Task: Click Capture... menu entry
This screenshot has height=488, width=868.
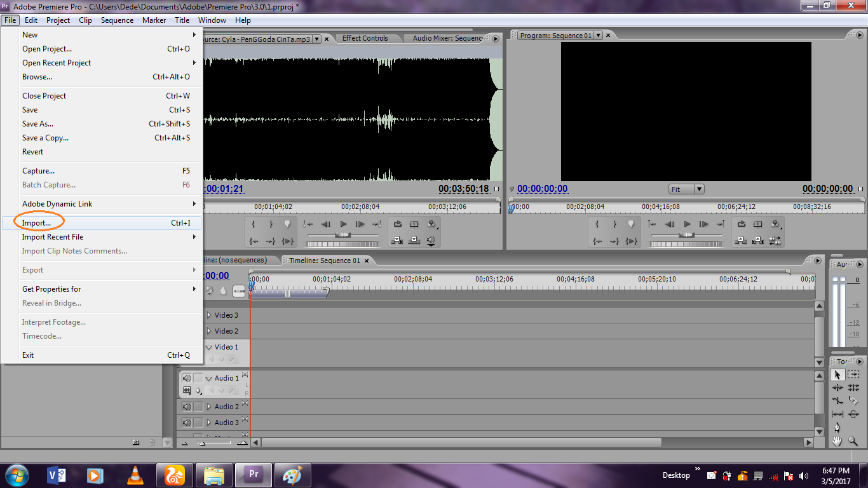Action: click(x=102, y=171)
